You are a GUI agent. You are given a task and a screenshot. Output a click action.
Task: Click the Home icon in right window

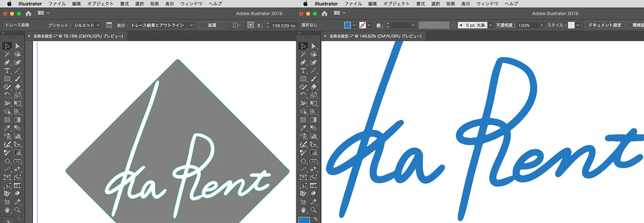[x=324, y=14]
